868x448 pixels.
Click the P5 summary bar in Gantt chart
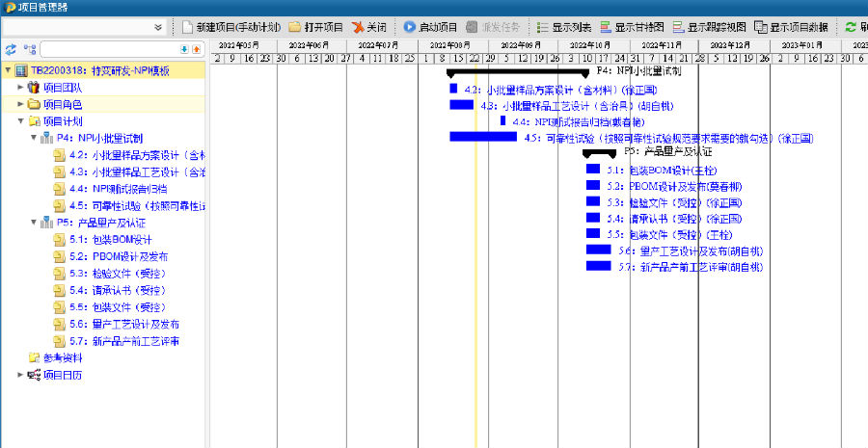599,153
